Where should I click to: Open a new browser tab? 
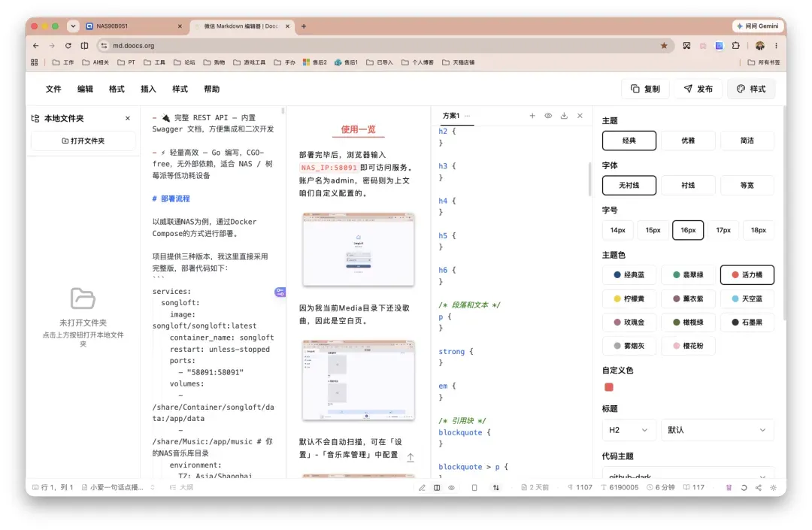click(304, 26)
